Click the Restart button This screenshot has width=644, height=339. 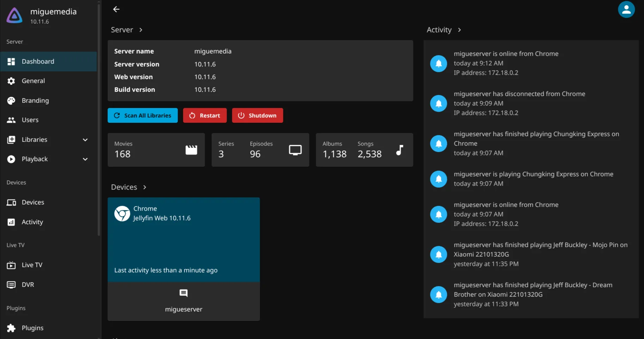(205, 115)
